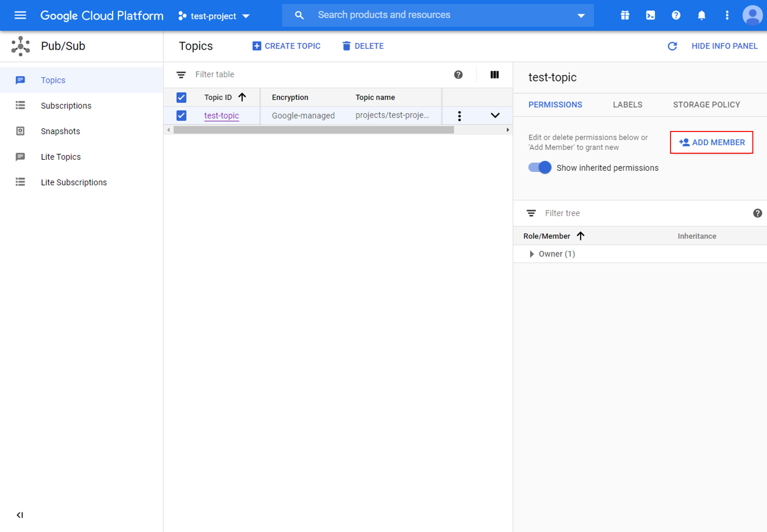Click the project icon next to test-project
Image resolution: width=767 pixels, height=532 pixels.
(x=182, y=16)
